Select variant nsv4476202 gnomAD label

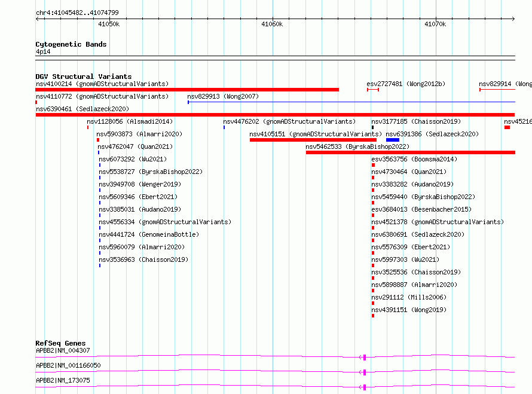point(289,121)
